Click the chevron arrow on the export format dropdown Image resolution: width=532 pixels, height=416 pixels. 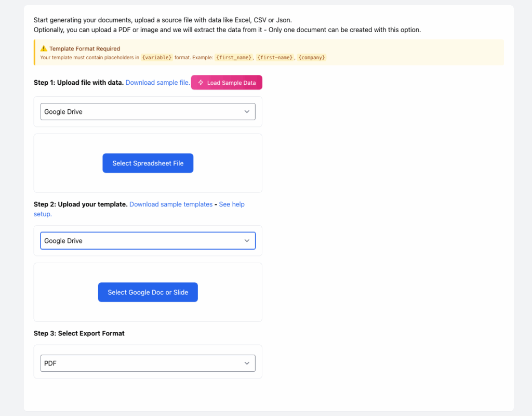pos(247,363)
